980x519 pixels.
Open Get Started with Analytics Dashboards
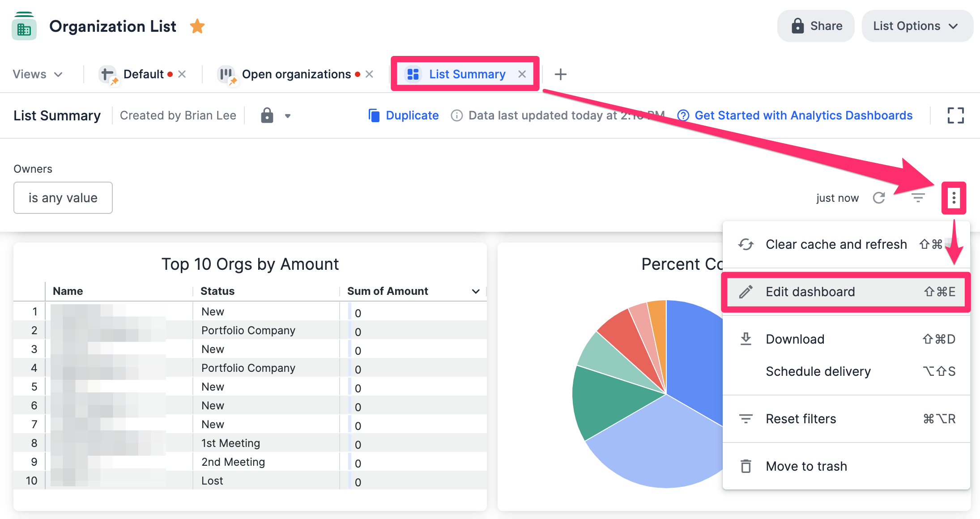coord(803,115)
